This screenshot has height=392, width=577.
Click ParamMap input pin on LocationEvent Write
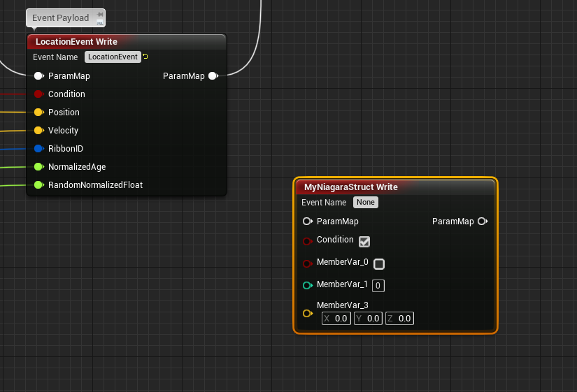(39, 75)
